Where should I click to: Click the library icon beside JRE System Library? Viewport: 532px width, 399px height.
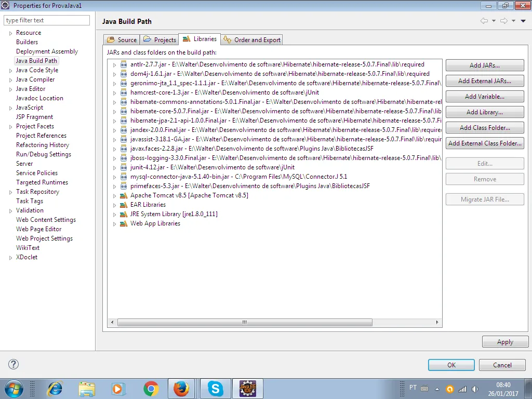(x=124, y=215)
